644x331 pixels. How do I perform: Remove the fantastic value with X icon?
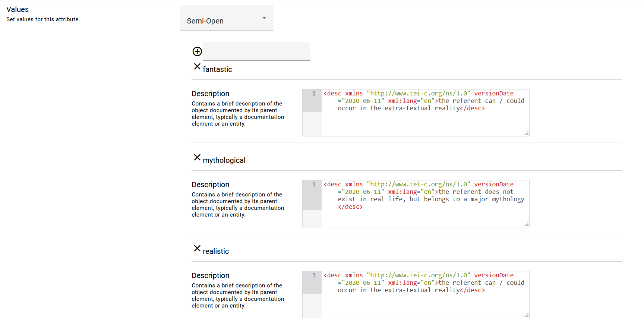tap(197, 66)
